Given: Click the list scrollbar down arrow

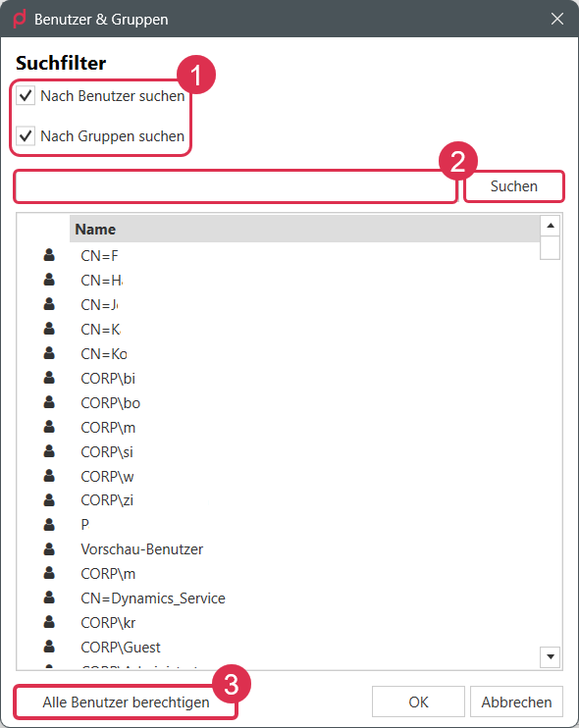Looking at the screenshot, I should coord(551,656).
